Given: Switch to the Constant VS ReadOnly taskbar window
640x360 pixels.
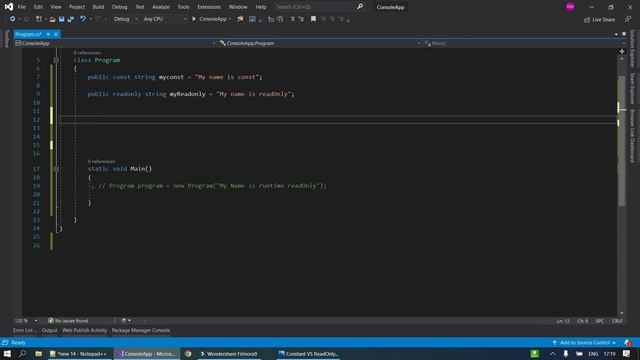Looking at the screenshot, I should click(309, 354).
